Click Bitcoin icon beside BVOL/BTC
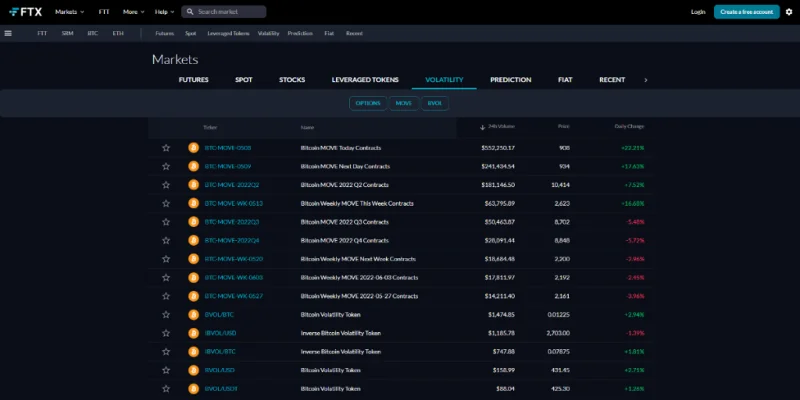Screen dimensions: 800x400 point(193,315)
